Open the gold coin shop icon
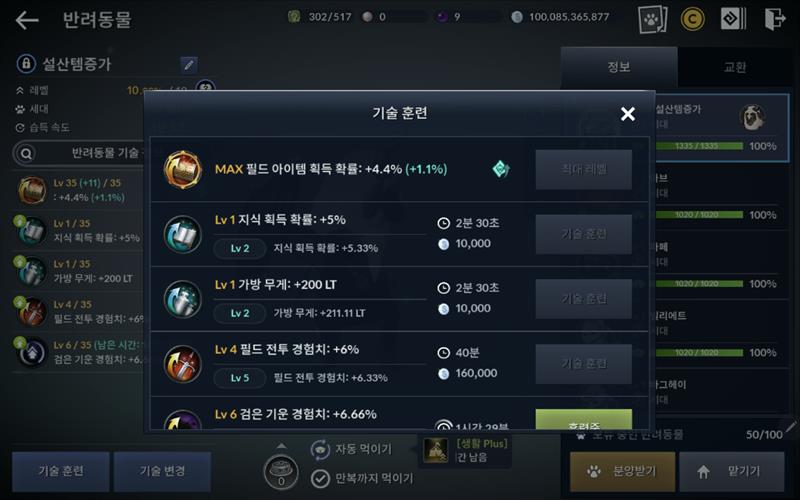 [692, 19]
